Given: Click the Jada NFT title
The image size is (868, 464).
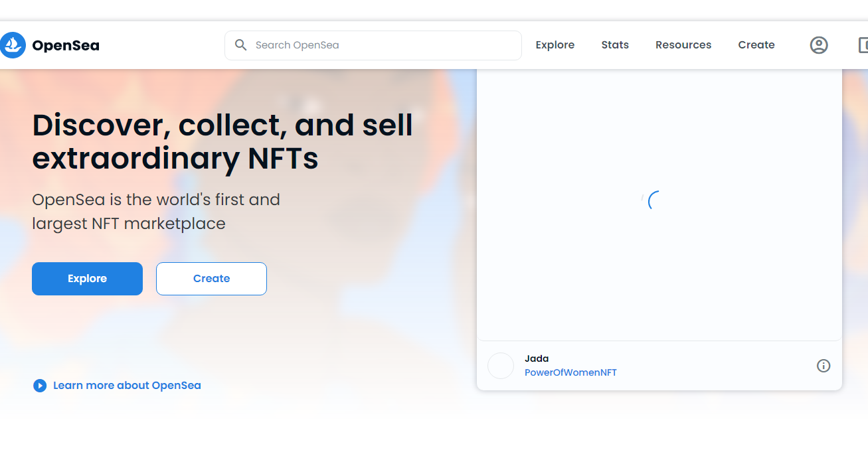Looking at the screenshot, I should tap(537, 359).
